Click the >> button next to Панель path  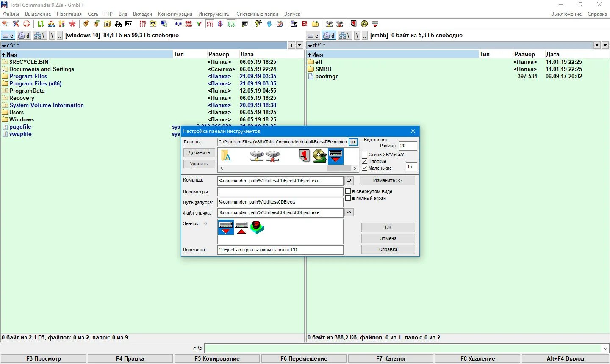353,142
